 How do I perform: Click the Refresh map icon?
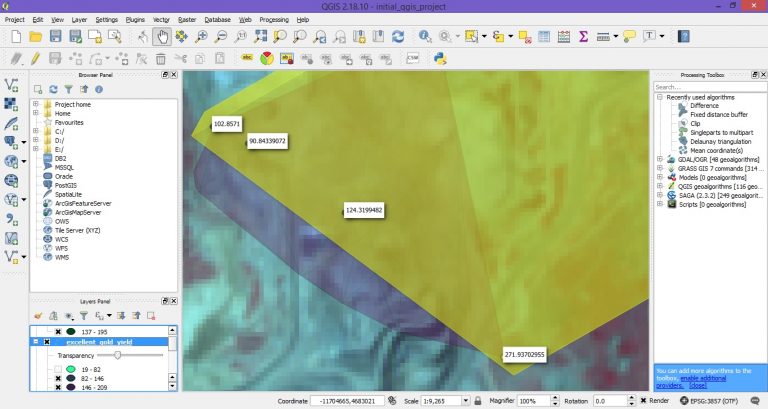(x=398, y=36)
